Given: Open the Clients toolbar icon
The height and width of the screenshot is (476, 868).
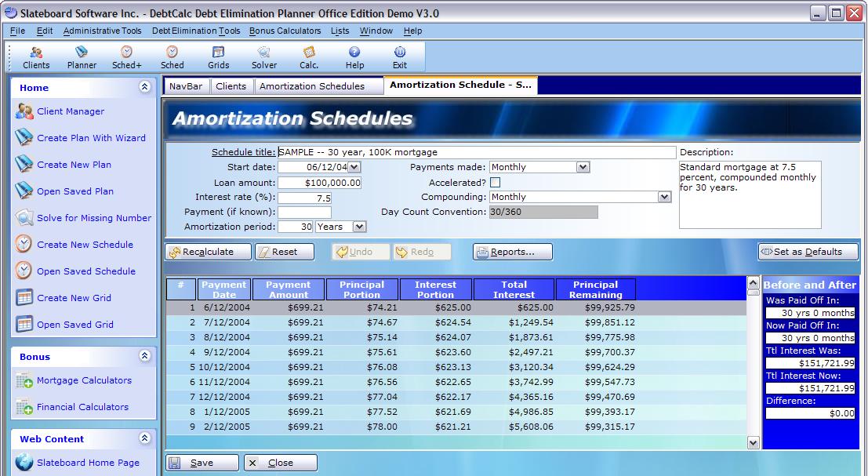Looking at the screenshot, I should [36, 57].
